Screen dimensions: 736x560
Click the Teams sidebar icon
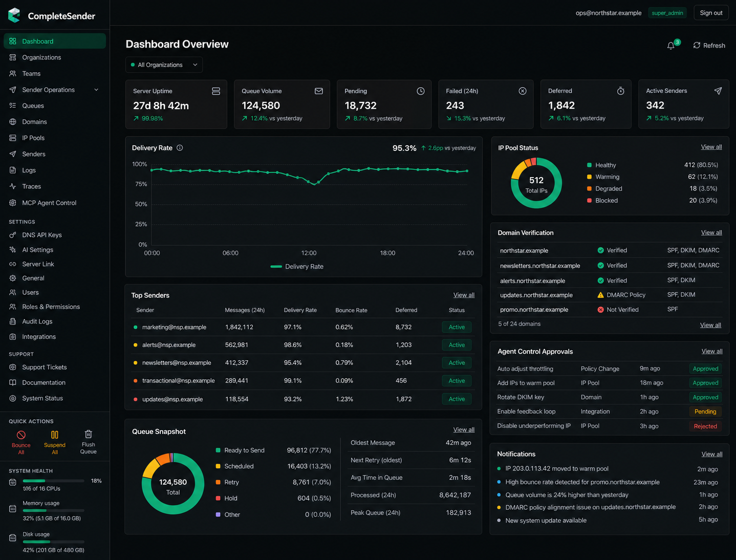tap(13, 74)
